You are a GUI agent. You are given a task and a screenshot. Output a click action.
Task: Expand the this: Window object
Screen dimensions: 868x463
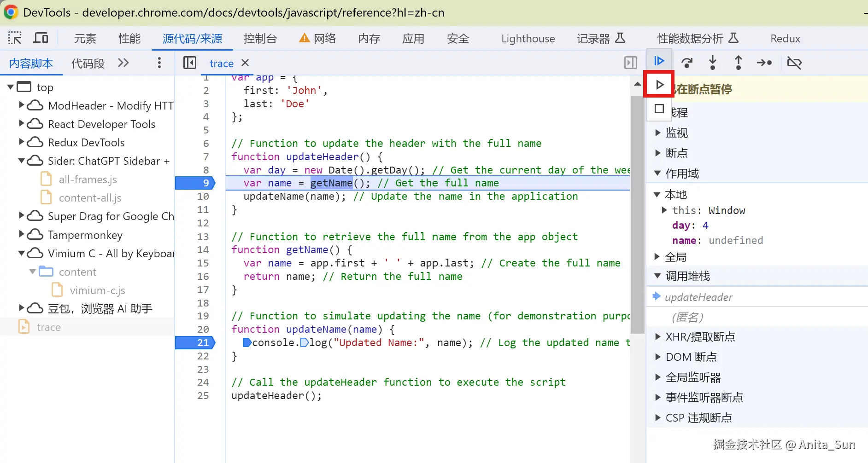click(664, 210)
